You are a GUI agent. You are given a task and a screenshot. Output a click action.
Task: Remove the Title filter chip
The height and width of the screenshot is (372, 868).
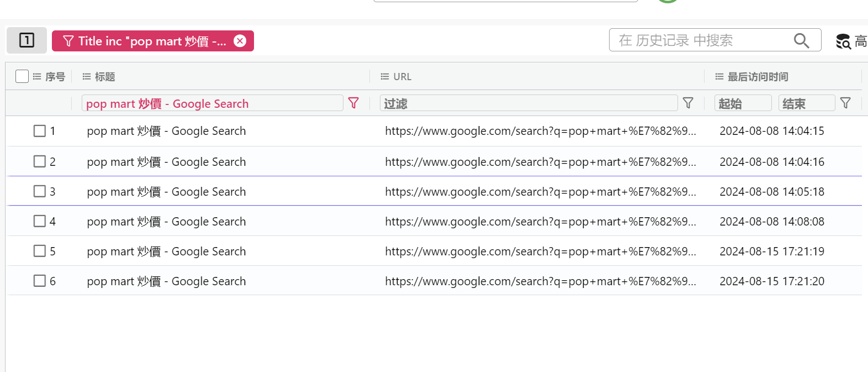(x=240, y=41)
